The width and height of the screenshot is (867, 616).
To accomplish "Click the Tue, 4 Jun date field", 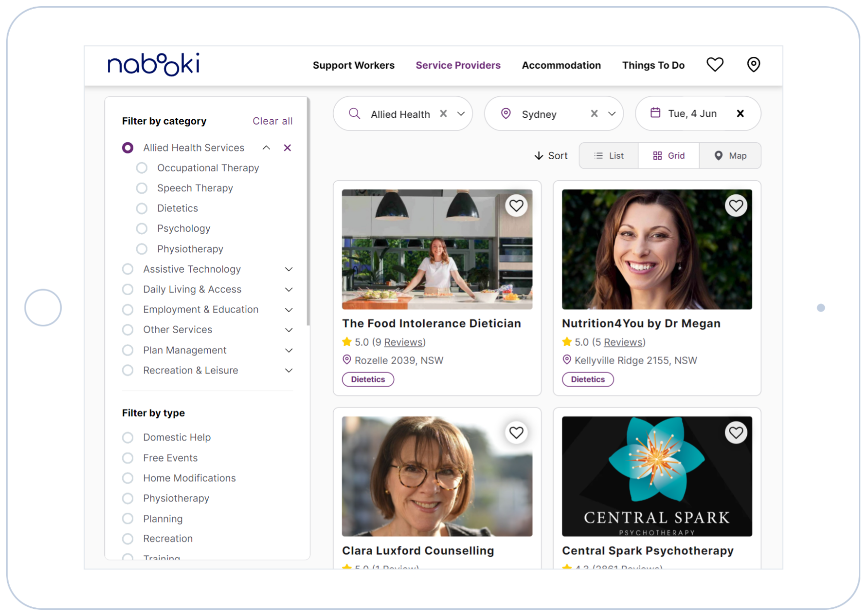I will click(x=698, y=113).
